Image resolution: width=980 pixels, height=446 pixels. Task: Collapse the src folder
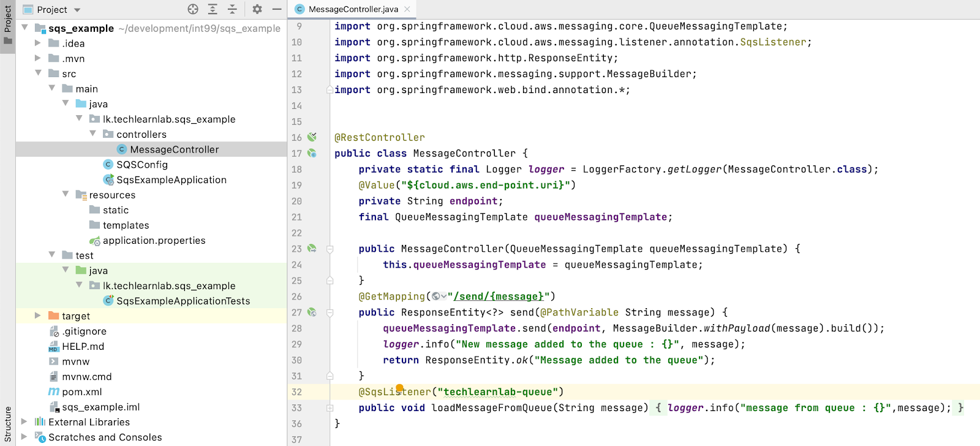click(x=38, y=73)
